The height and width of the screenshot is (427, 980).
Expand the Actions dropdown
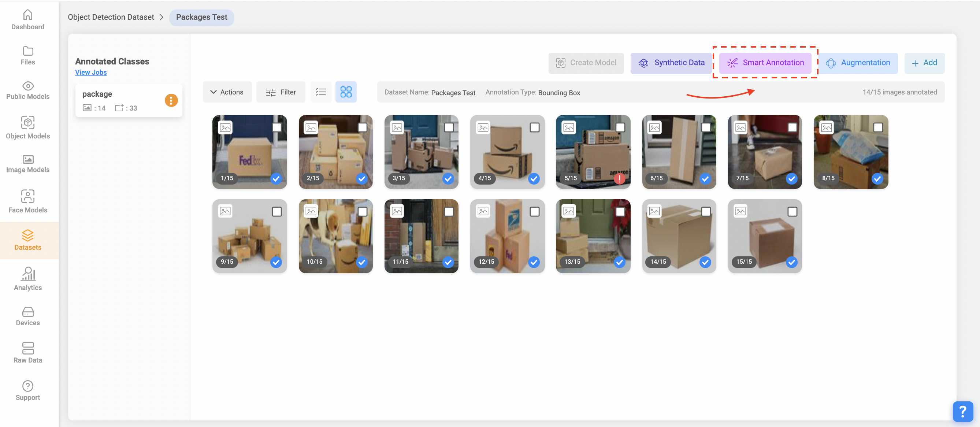(227, 92)
